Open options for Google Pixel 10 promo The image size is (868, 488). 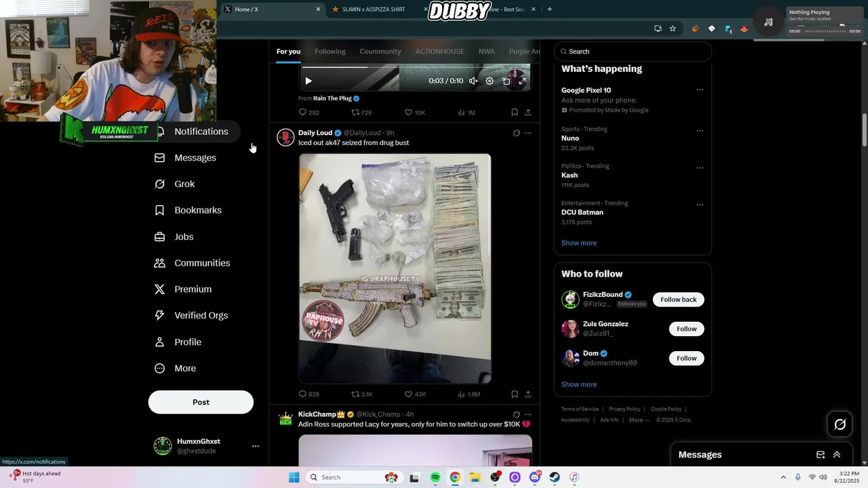click(700, 90)
